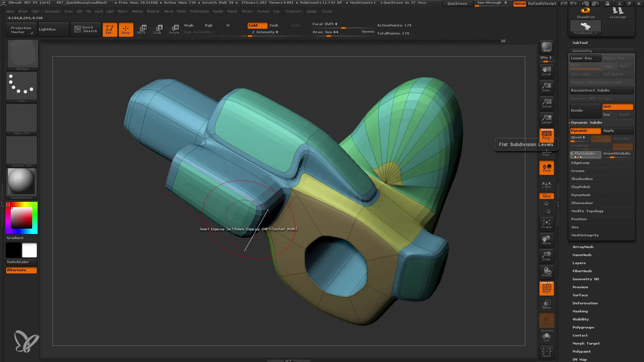Select the Move tool in toolbar
Viewport: 644px width, 362px height.
pyautogui.click(x=142, y=29)
